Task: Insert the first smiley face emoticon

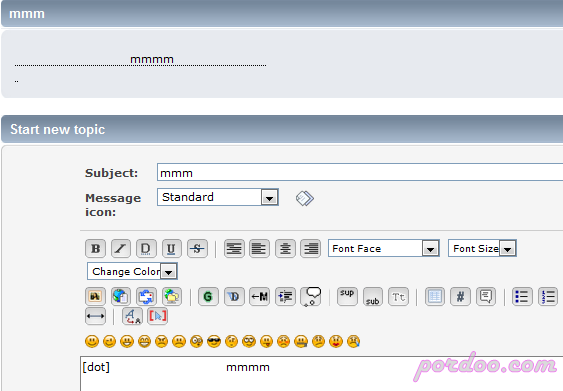Action: tap(92, 341)
